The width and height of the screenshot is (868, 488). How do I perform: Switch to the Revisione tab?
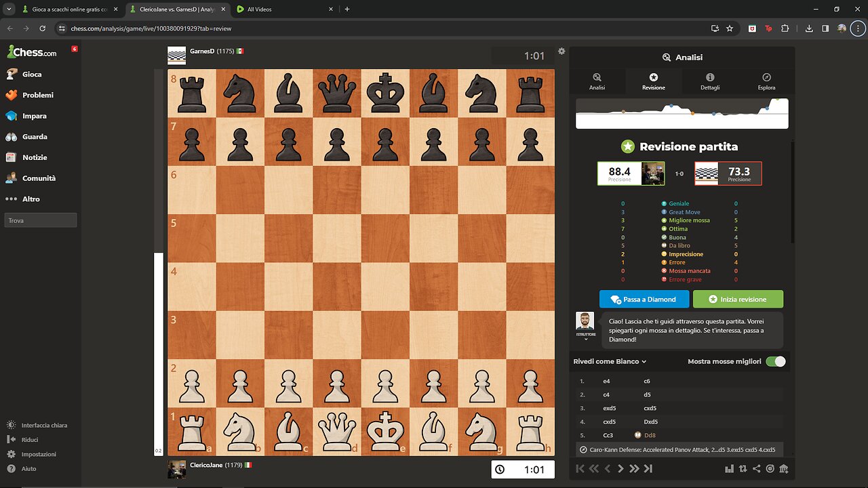[654, 82]
